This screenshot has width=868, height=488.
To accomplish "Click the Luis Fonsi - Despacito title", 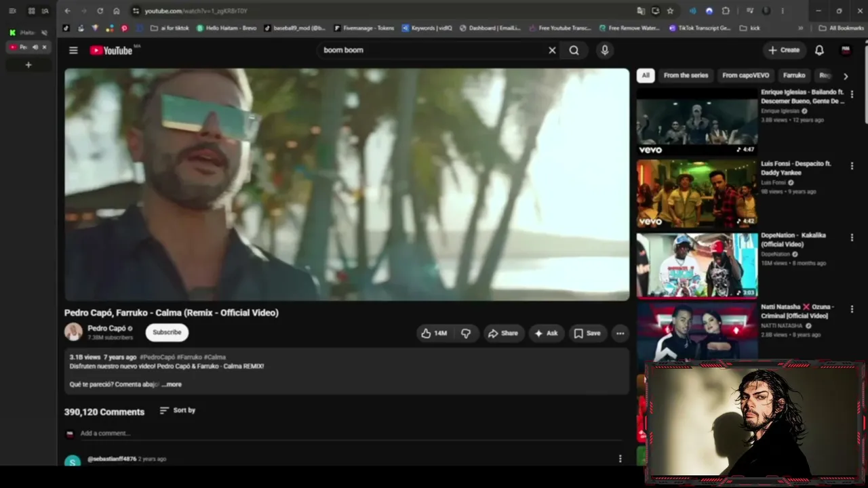I will click(x=796, y=168).
